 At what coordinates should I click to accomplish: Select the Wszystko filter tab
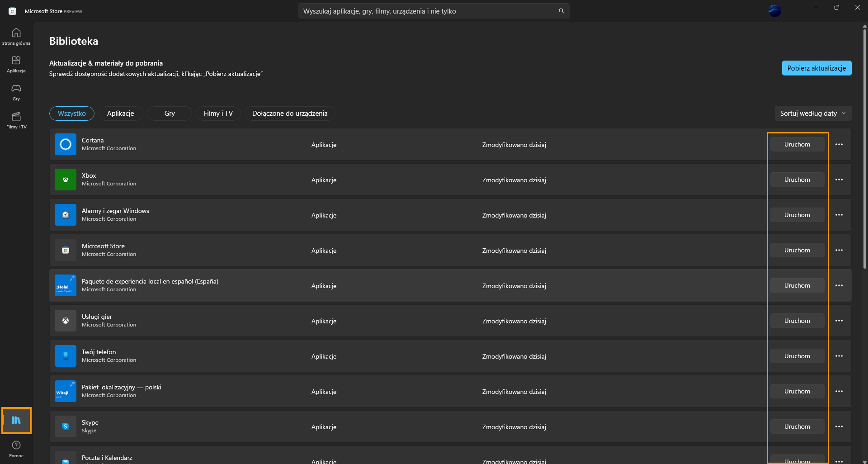72,114
